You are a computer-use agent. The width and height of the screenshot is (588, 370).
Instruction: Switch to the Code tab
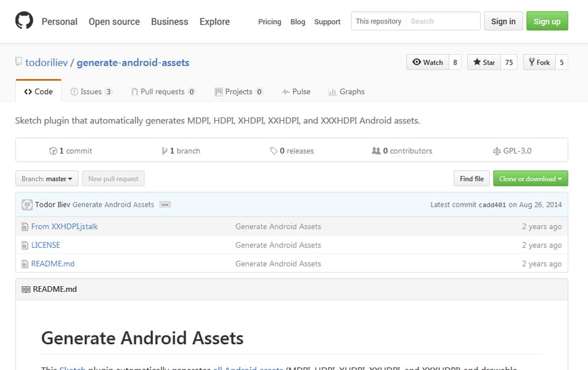coord(38,91)
